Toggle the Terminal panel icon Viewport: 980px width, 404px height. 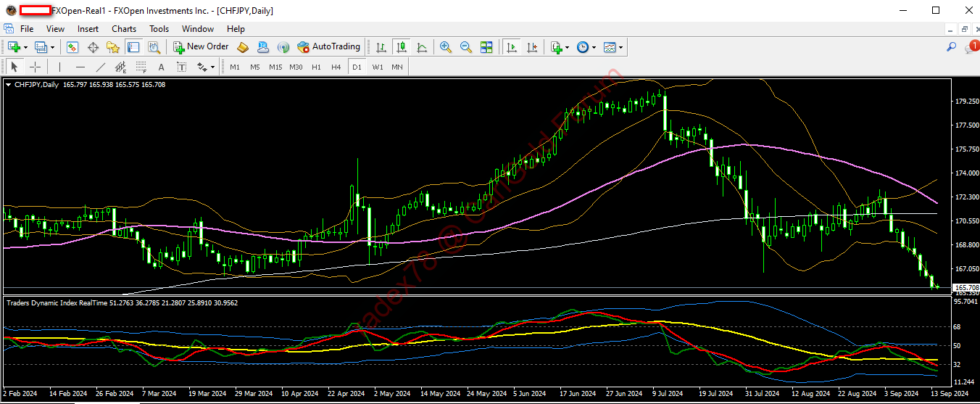133,47
